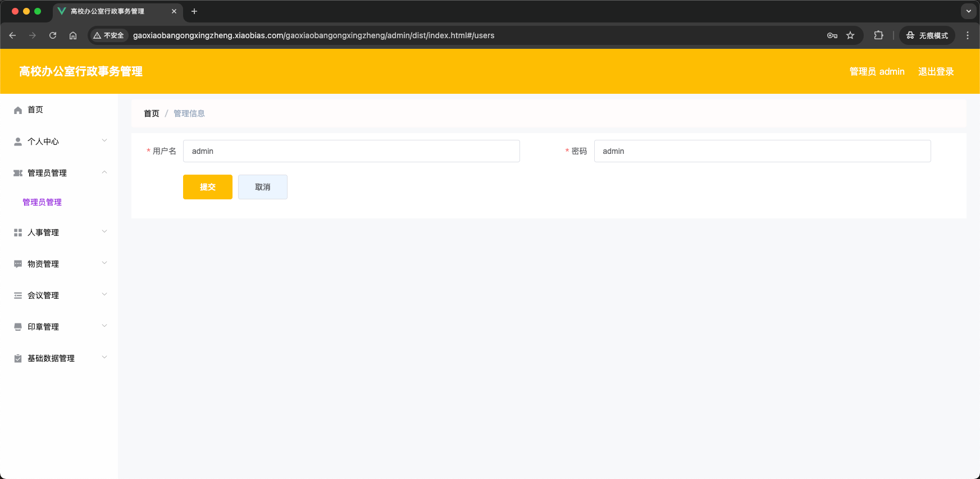
Task: Click the person icon for 个人中心
Action: click(18, 142)
